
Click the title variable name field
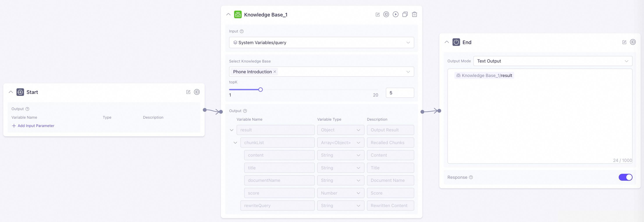(x=279, y=168)
